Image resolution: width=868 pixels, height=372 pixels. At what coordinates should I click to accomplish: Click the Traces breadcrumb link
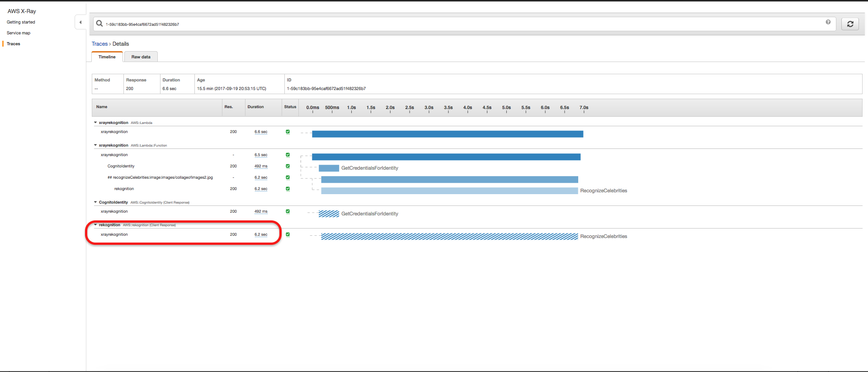tap(99, 44)
